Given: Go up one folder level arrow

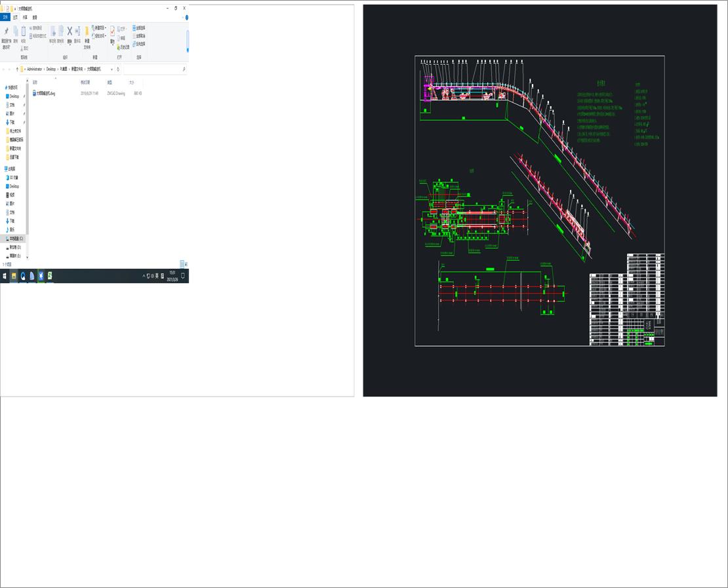Looking at the screenshot, I should (17, 69).
